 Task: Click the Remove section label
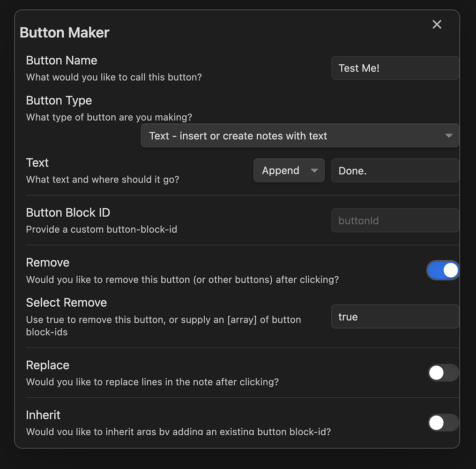(47, 262)
